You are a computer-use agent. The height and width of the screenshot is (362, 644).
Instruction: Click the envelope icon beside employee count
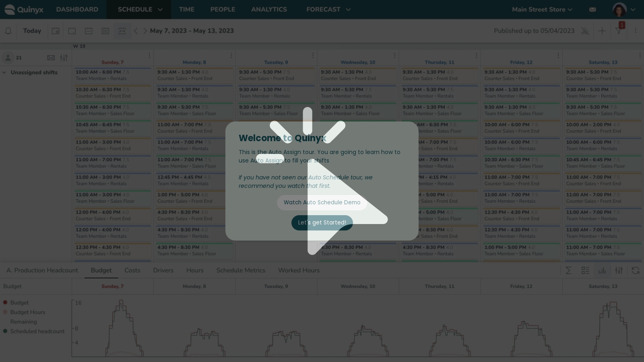[51, 58]
